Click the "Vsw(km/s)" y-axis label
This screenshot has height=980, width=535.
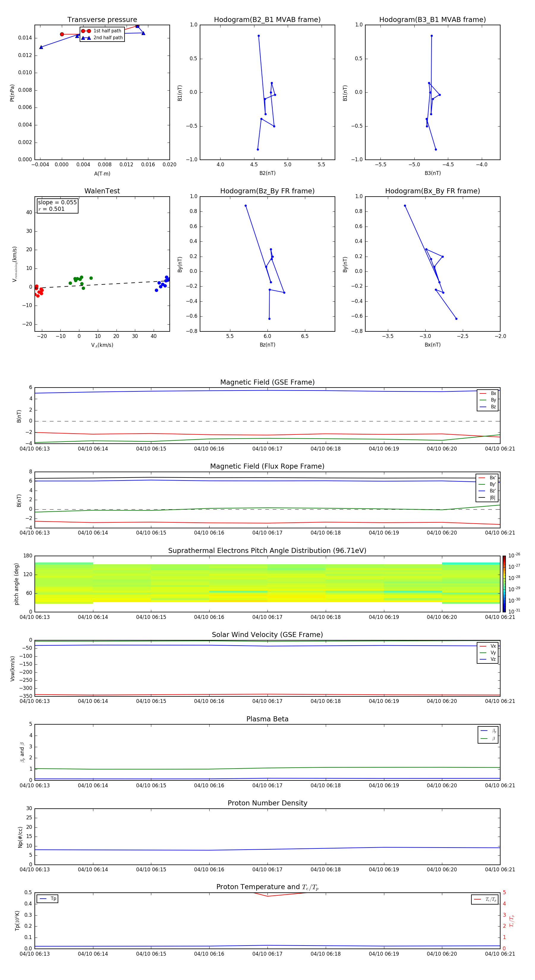(x=12, y=668)
